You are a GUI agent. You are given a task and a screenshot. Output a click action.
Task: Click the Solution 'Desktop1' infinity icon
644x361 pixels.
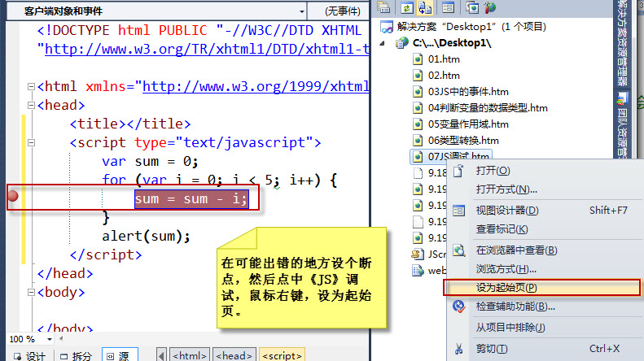pyautogui.click(x=387, y=27)
